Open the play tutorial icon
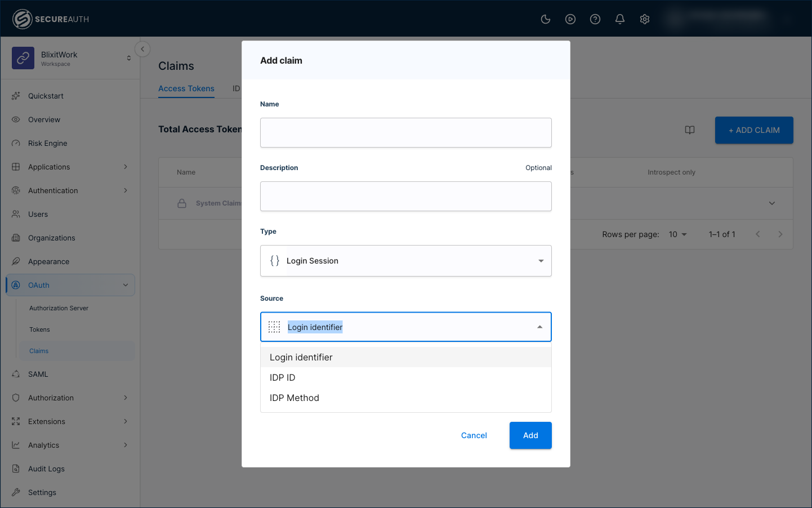The height and width of the screenshot is (508, 812). pos(570,19)
